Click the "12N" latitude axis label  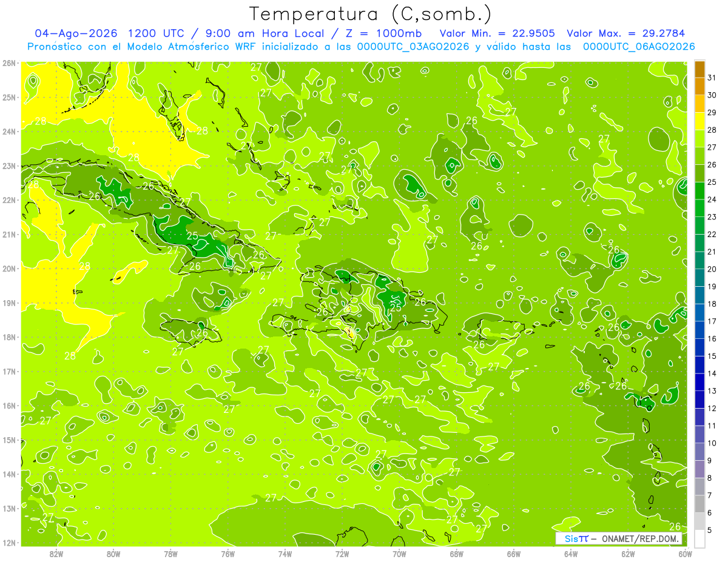point(9,543)
